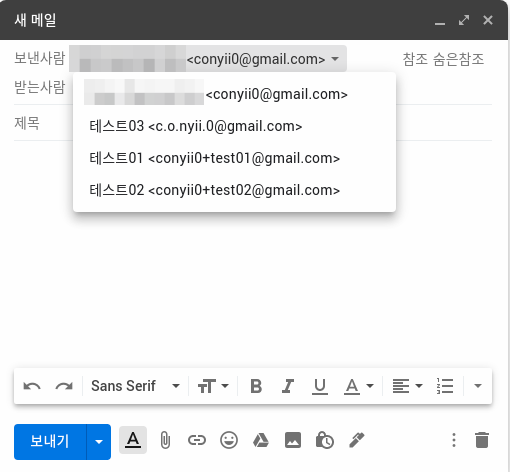Toggle italic formatting
This screenshot has height=472, width=510.
click(288, 386)
